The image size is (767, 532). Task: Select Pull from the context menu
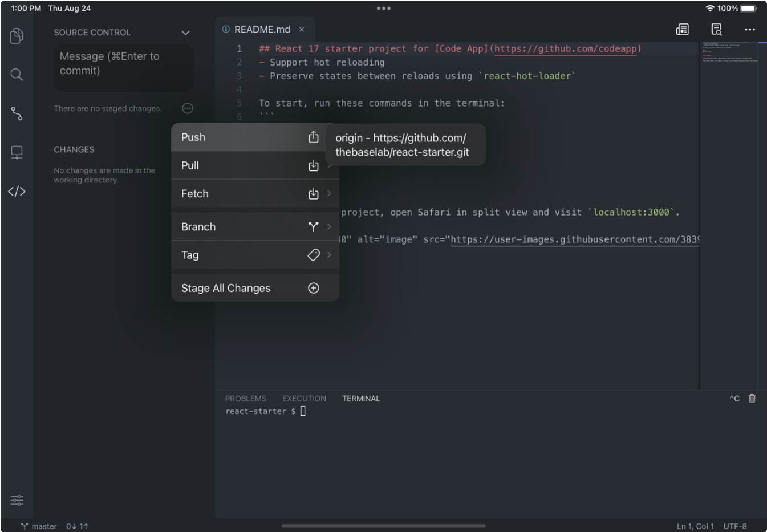click(x=255, y=165)
